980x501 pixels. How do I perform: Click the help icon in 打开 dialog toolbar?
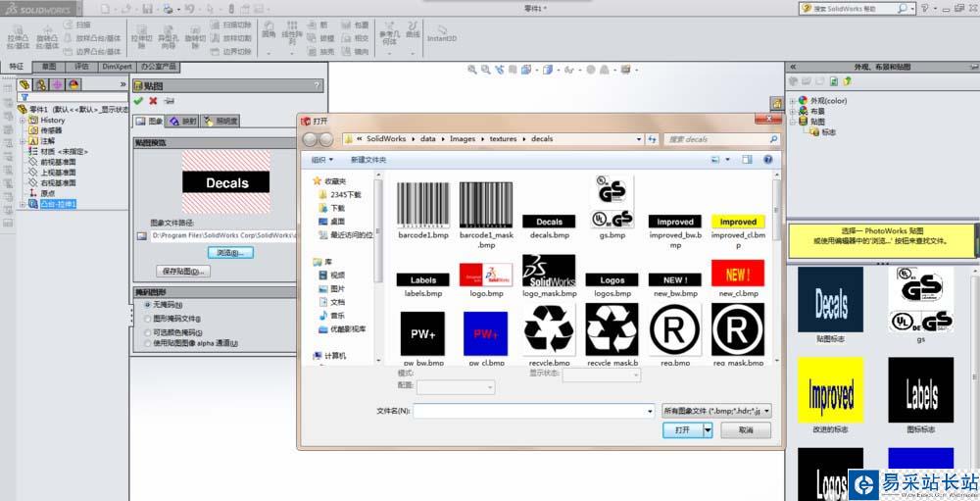pos(768,160)
